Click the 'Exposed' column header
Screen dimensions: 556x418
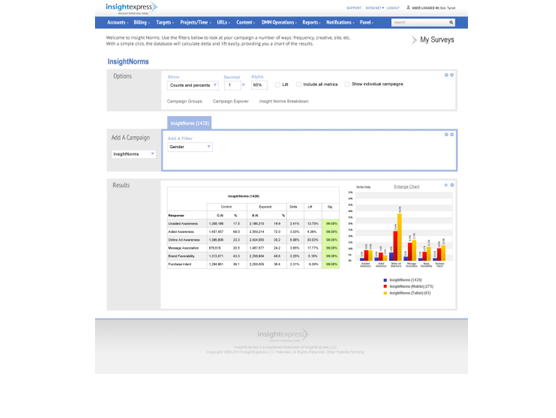click(x=265, y=207)
